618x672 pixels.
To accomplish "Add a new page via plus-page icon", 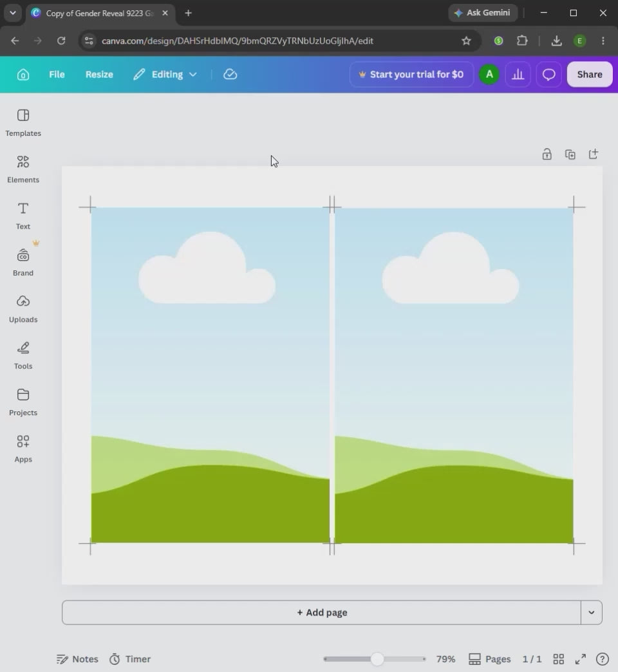I will click(594, 154).
